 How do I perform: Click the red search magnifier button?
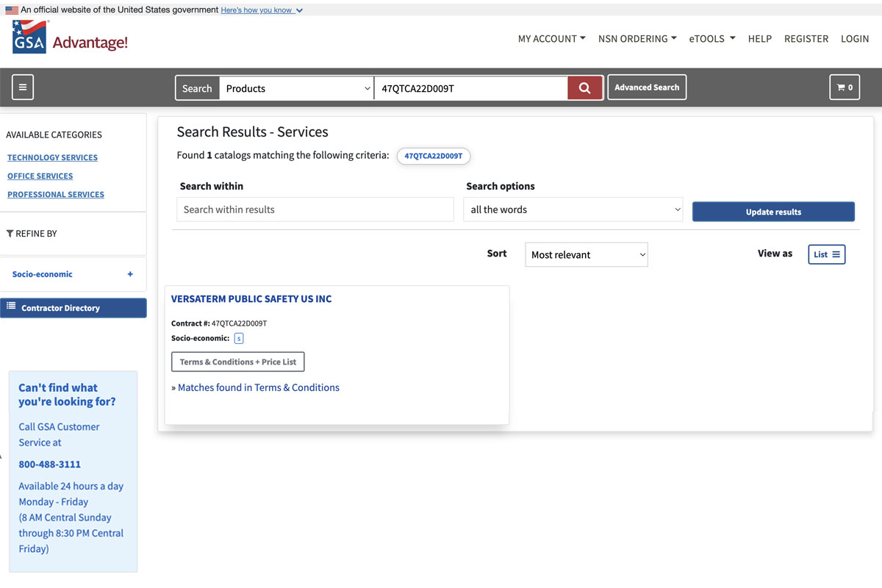click(x=584, y=88)
